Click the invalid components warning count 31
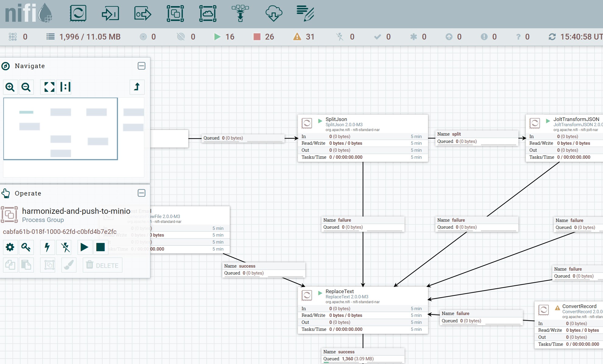Image resolution: width=603 pixels, height=364 pixels. (303, 37)
